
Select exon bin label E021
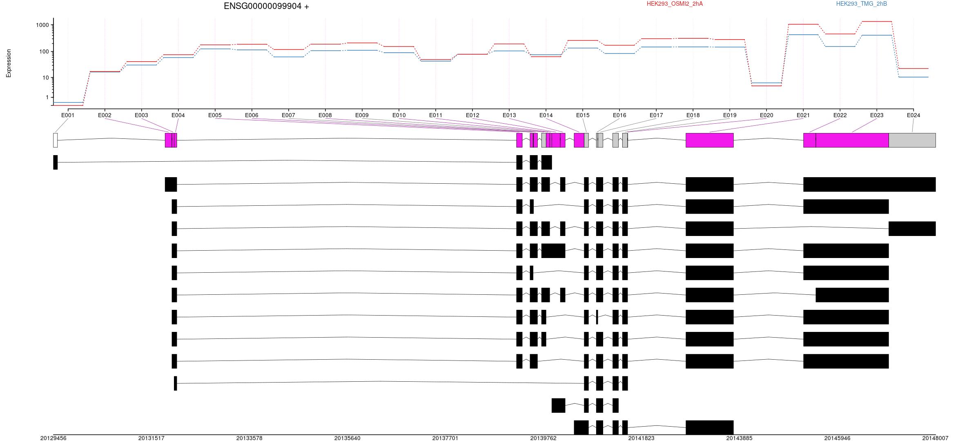tap(803, 115)
